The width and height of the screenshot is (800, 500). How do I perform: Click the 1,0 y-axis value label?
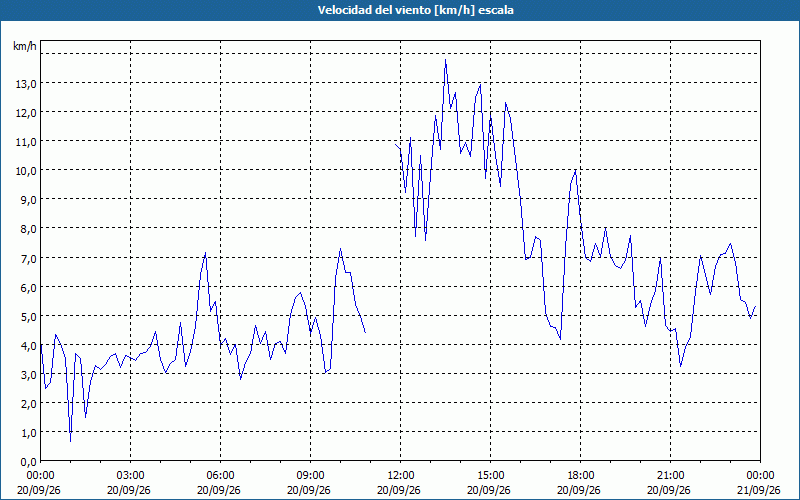point(27,433)
